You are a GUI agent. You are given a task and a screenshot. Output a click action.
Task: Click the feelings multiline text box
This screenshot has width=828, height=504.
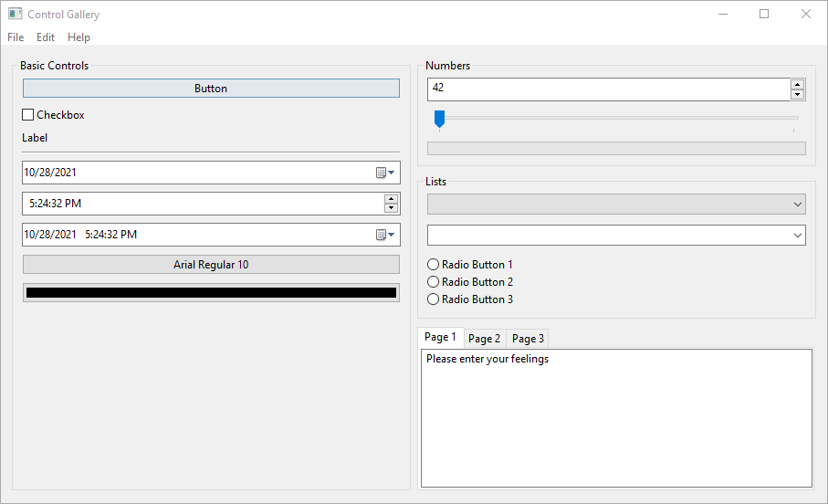click(616, 418)
